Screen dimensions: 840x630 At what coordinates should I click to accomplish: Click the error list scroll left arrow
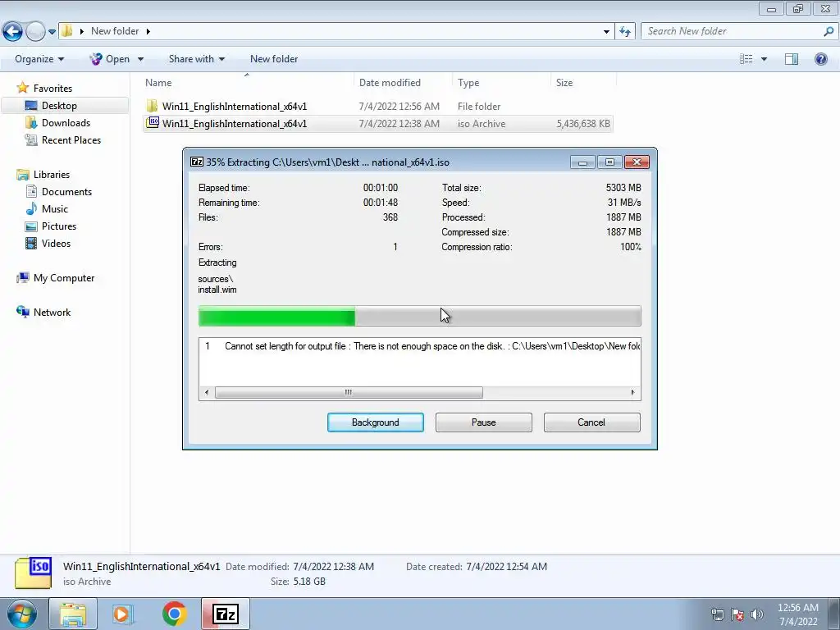tap(207, 393)
